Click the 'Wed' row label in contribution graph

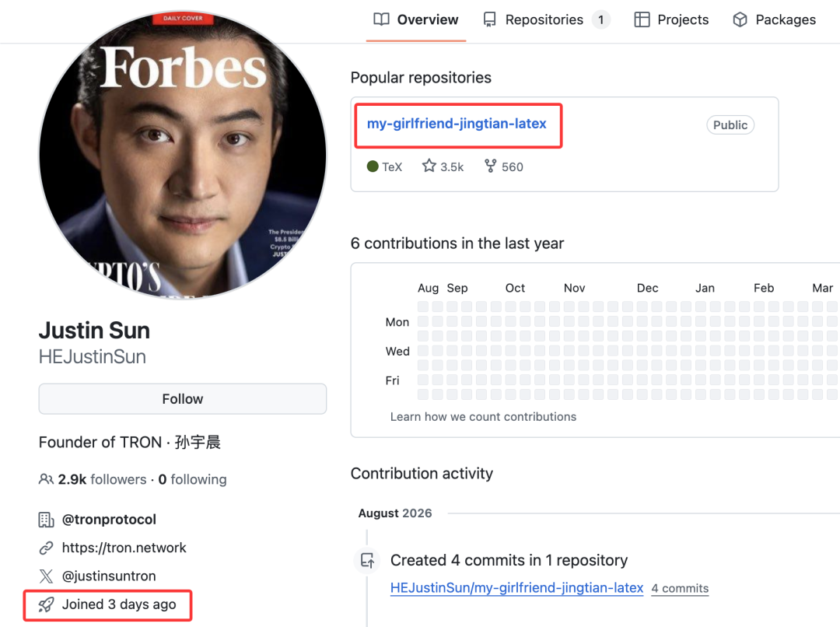(397, 352)
